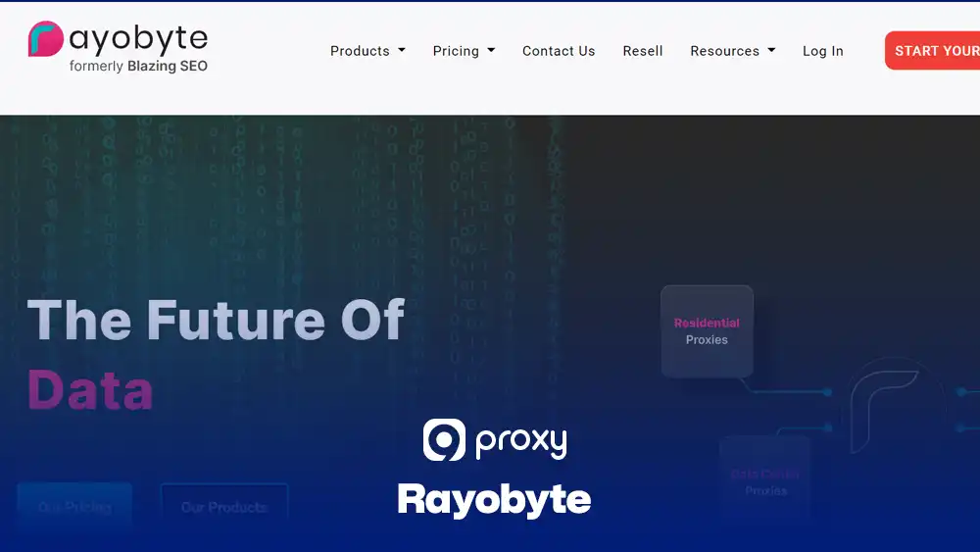Open the Products dropdown menu
The width and height of the screenshot is (980, 552).
tap(367, 51)
